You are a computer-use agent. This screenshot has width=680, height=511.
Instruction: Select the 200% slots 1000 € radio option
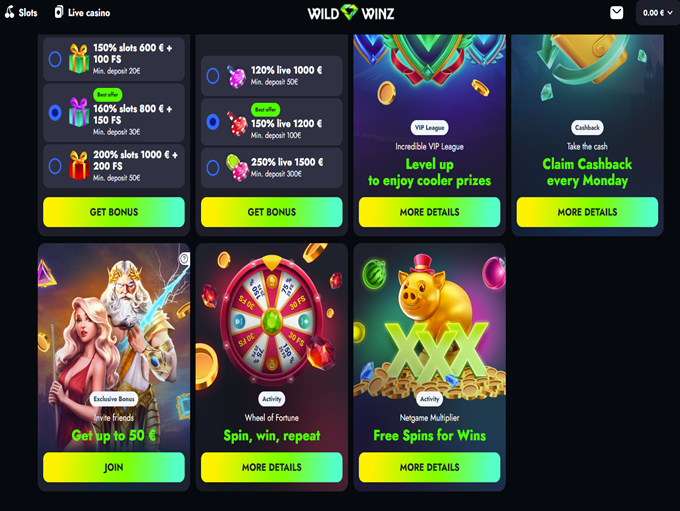click(x=55, y=166)
